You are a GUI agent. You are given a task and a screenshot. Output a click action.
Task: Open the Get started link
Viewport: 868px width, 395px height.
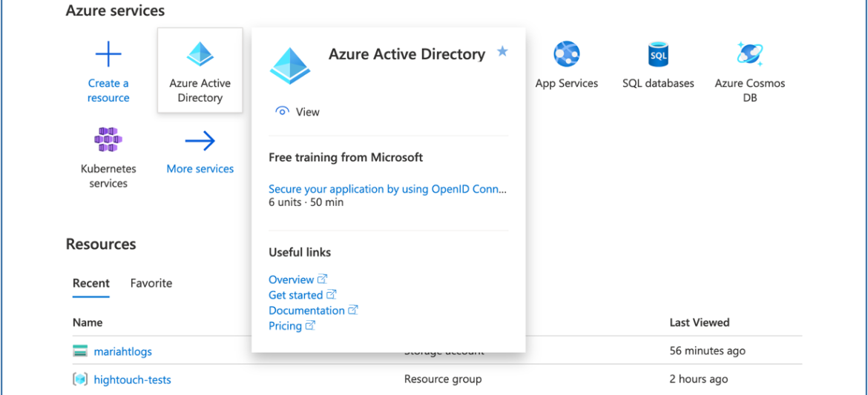(x=295, y=295)
